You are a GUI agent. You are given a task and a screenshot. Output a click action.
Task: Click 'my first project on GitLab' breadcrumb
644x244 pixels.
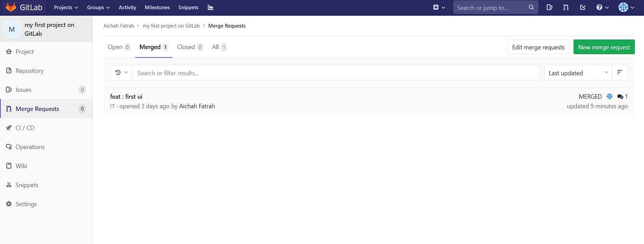(171, 26)
